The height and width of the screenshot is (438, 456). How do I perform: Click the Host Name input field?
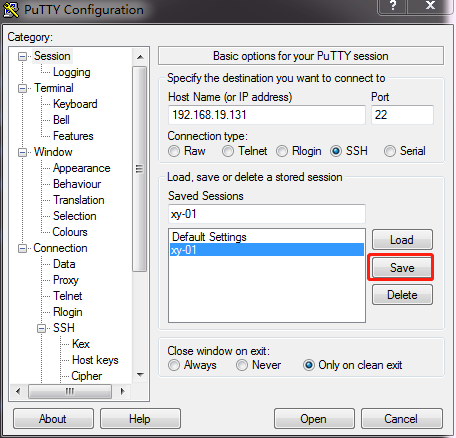tap(267, 115)
